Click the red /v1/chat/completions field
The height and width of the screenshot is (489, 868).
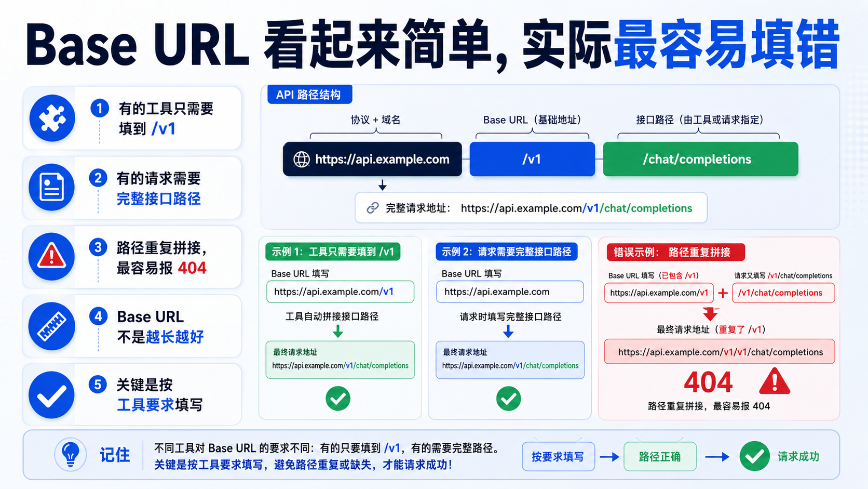click(x=783, y=293)
